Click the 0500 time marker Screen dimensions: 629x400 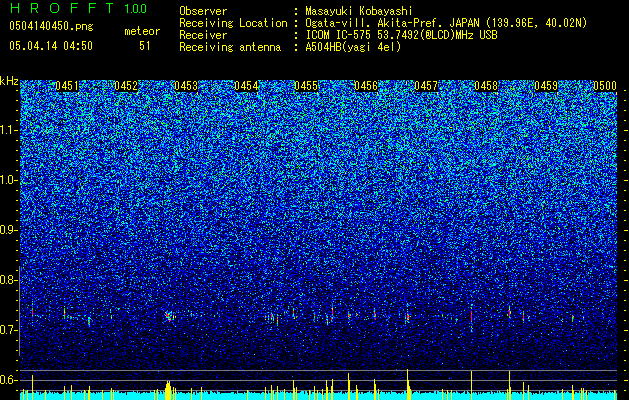click(x=605, y=86)
